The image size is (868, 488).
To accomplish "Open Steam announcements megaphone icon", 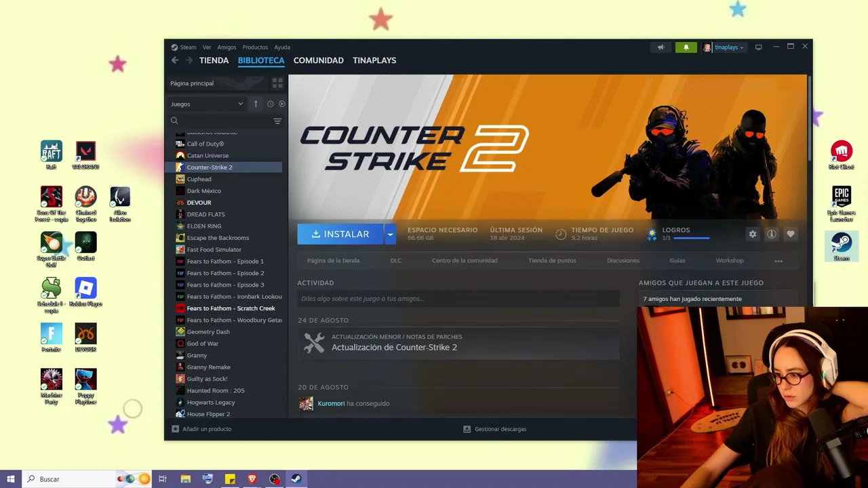I will (660, 47).
